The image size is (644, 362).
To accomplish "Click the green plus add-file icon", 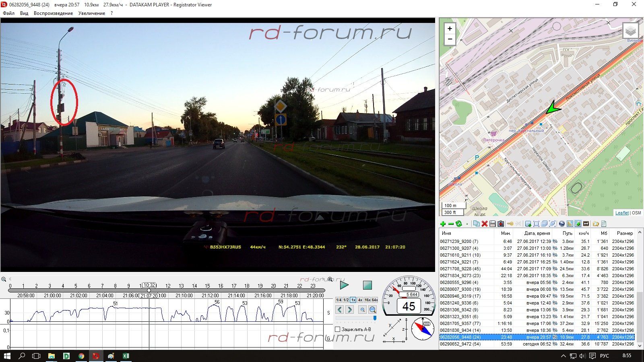I will pyautogui.click(x=443, y=224).
